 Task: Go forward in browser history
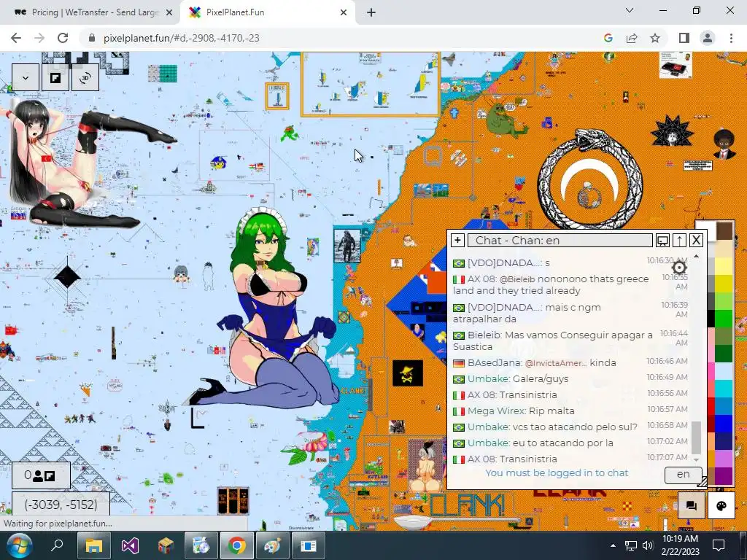[39, 38]
